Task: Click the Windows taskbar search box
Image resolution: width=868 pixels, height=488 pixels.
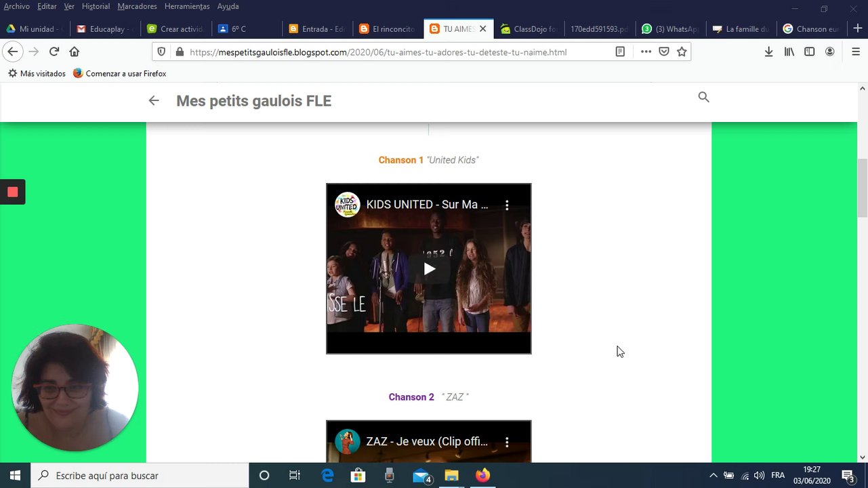Action: [140, 475]
